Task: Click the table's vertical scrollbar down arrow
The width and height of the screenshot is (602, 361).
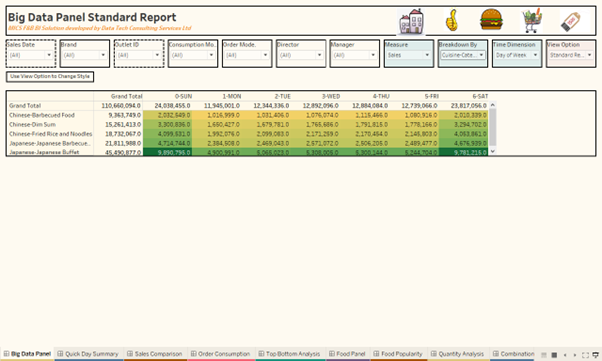Action: (x=493, y=151)
